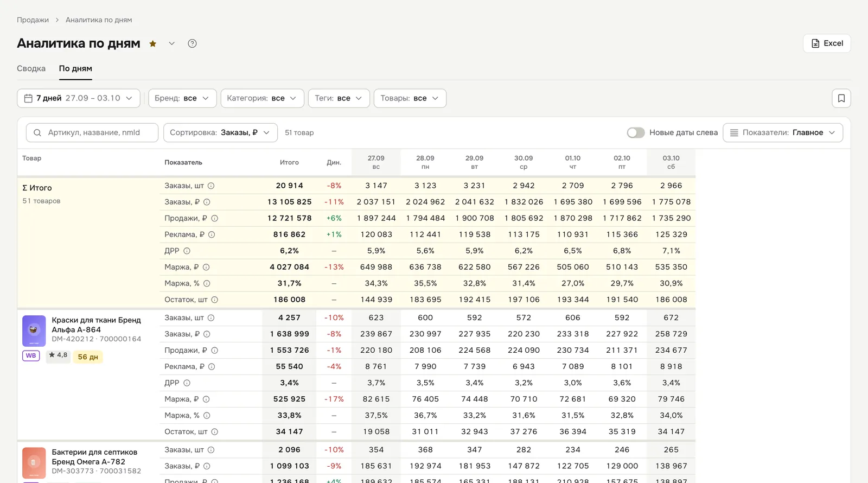868x483 pixels.
Task: Click the favorite star next to the title
Action: click(x=153, y=43)
